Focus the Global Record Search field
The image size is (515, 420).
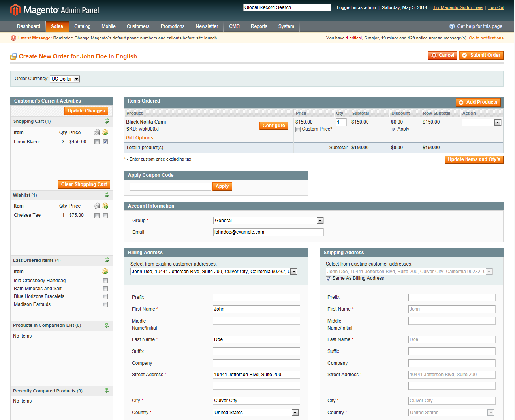pyautogui.click(x=287, y=7)
